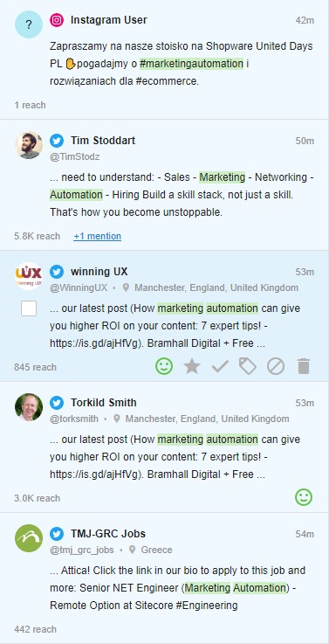This screenshot has width=329, height=644.
Task: Click Torkild Smith's profile picture
Action: pyautogui.click(x=29, y=407)
